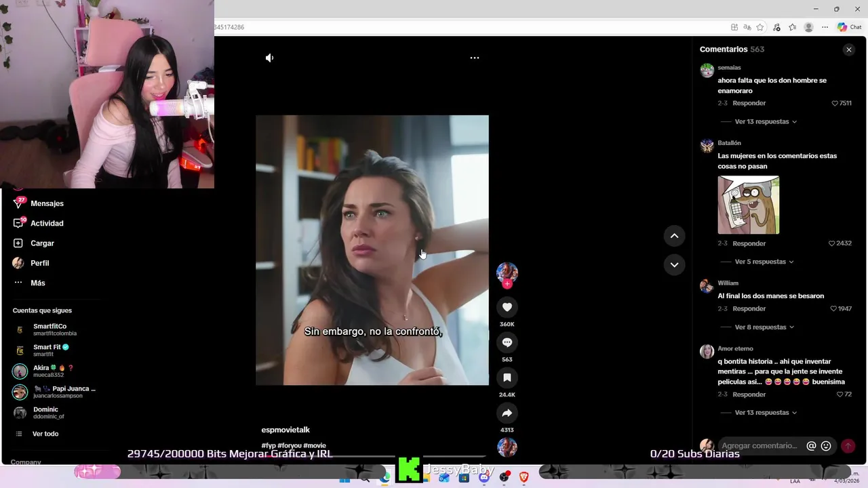The width and height of the screenshot is (868, 488).
Task: Reply to semaias's comment via Responder
Action: tap(749, 103)
